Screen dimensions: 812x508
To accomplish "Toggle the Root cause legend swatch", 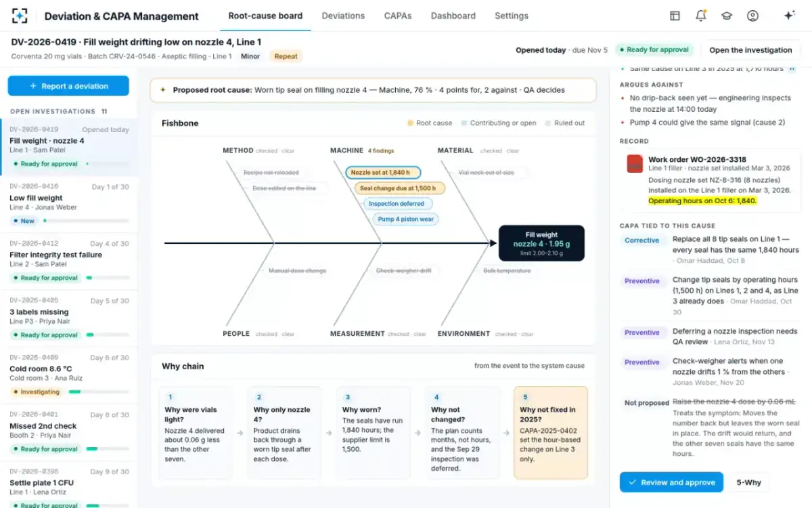I will [410, 123].
